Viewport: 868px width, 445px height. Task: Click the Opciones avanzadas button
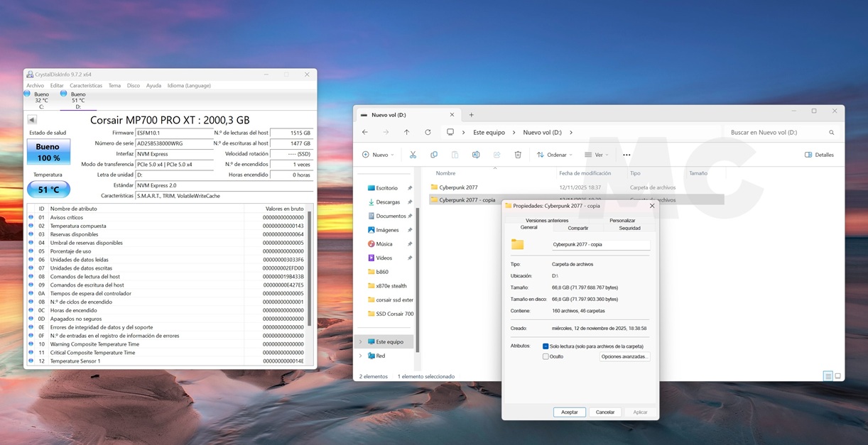624,356
